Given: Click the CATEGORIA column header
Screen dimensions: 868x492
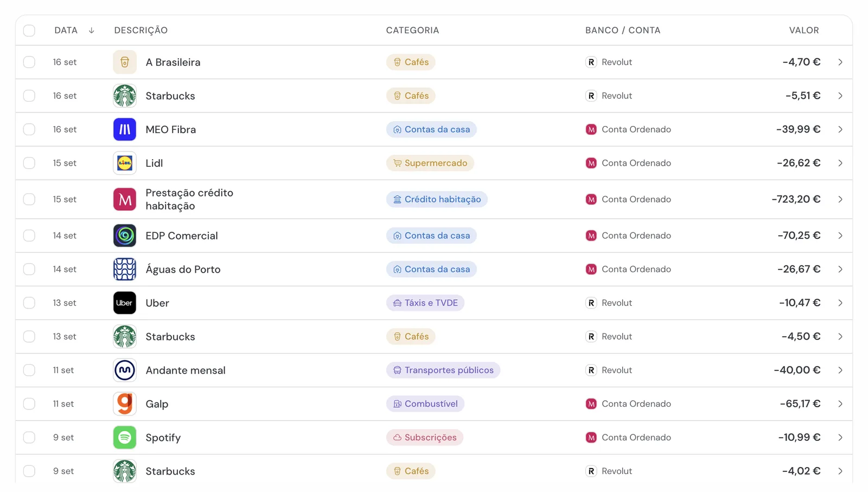Looking at the screenshot, I should [413, 30].
